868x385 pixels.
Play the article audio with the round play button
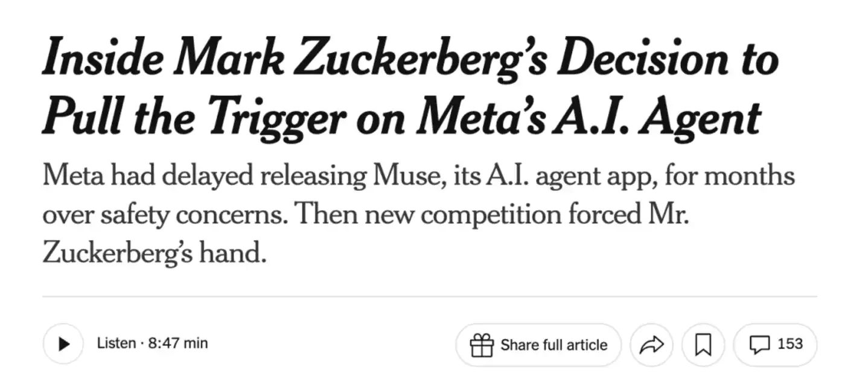[63, 344]
